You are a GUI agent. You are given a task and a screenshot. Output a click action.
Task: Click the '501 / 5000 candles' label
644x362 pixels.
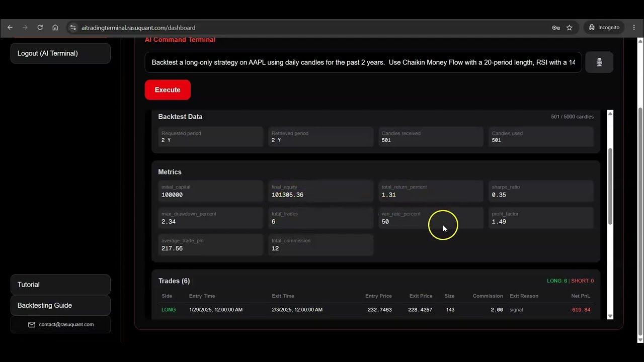(572, 117)
